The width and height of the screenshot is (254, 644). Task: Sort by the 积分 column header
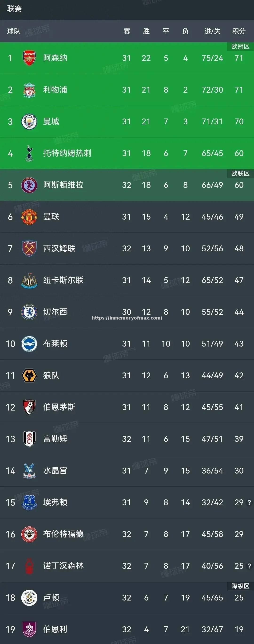coord(239,31)
